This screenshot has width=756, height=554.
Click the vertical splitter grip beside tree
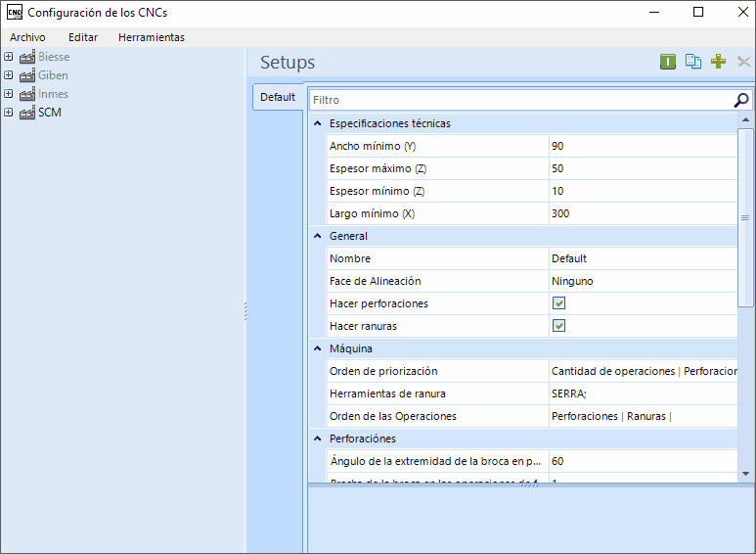(245, 311)
